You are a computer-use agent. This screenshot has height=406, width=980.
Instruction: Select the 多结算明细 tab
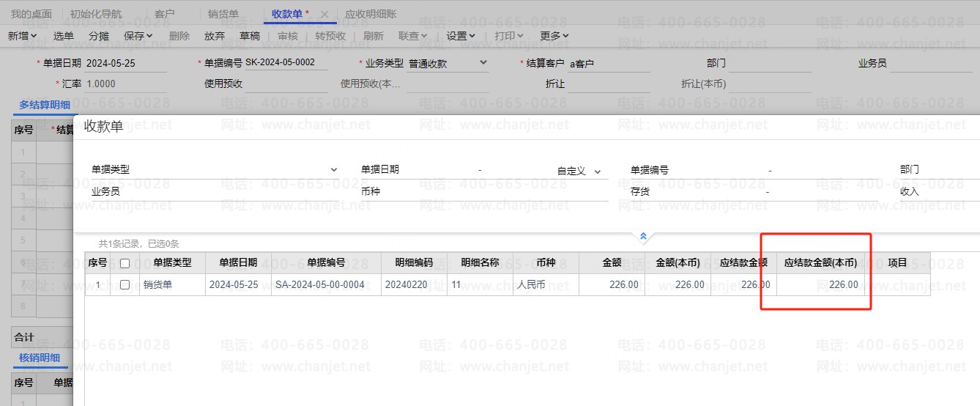pos(45,105)
